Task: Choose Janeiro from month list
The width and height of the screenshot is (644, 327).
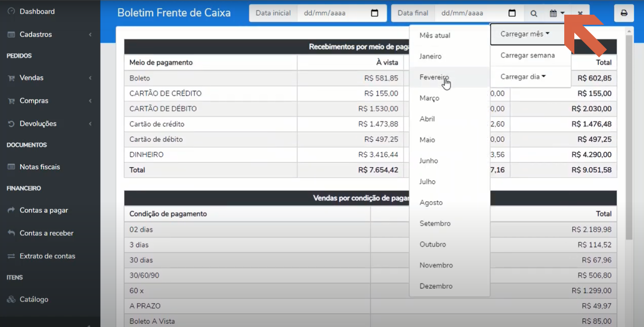Action: coord(450,56)
